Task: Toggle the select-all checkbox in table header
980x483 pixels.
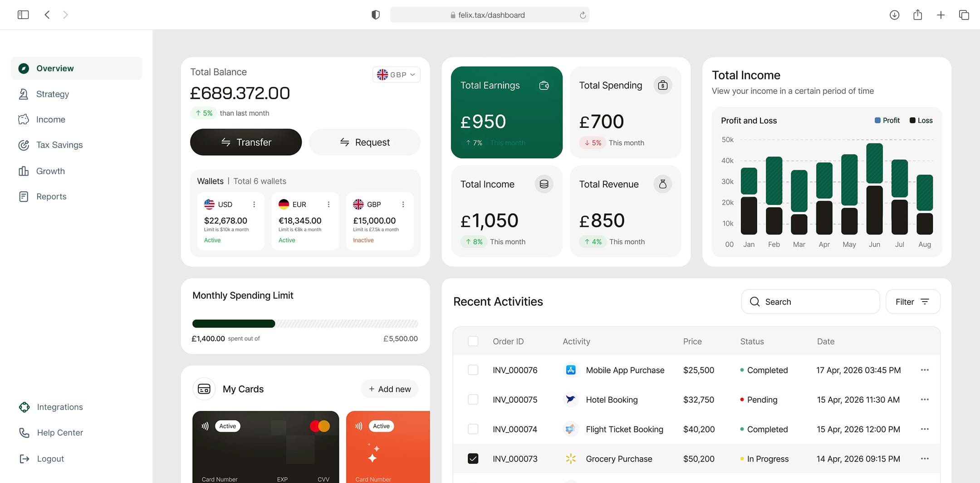Action: [x=473, y=341]
